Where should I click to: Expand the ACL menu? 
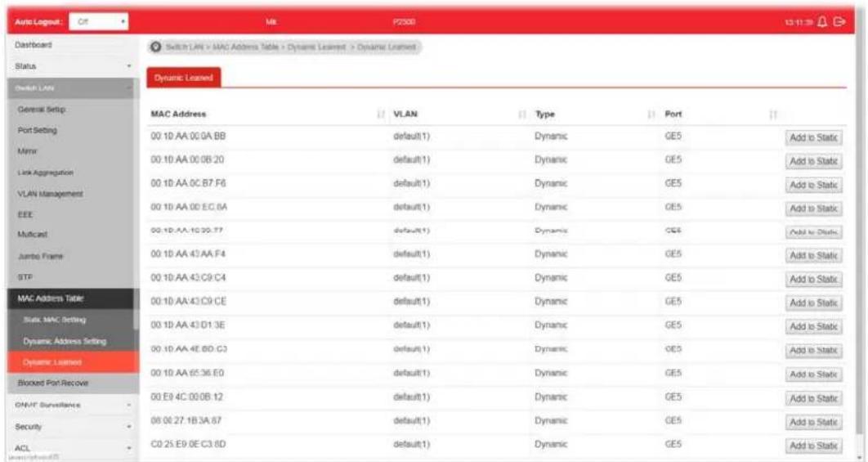click(x=73, y=447)
